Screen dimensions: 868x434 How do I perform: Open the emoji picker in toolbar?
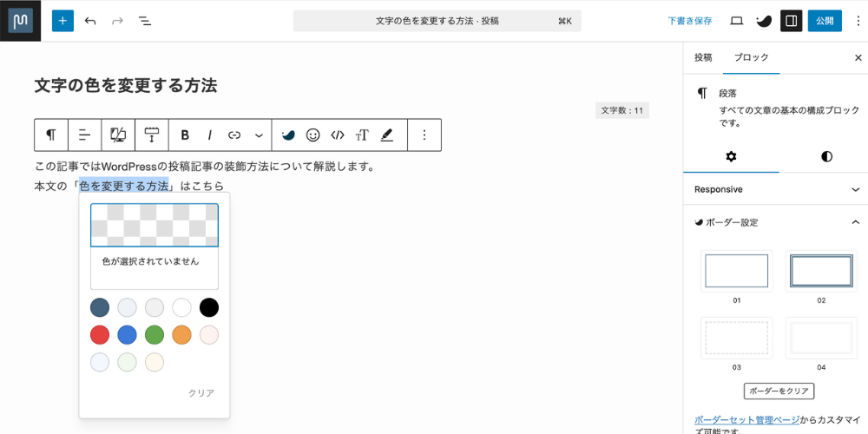(x=313, y=135)
